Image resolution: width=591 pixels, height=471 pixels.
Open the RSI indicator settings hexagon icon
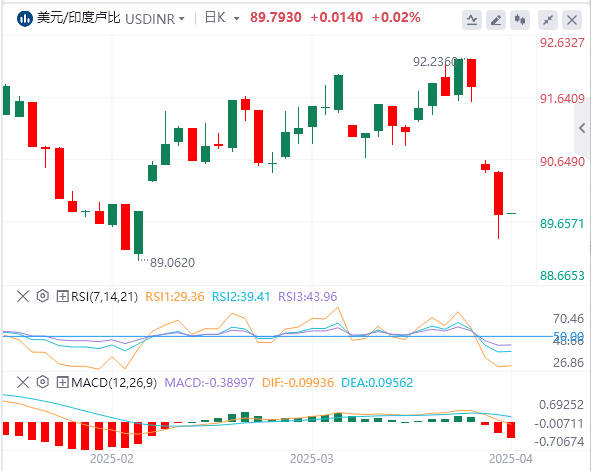[x=43, y=296]
